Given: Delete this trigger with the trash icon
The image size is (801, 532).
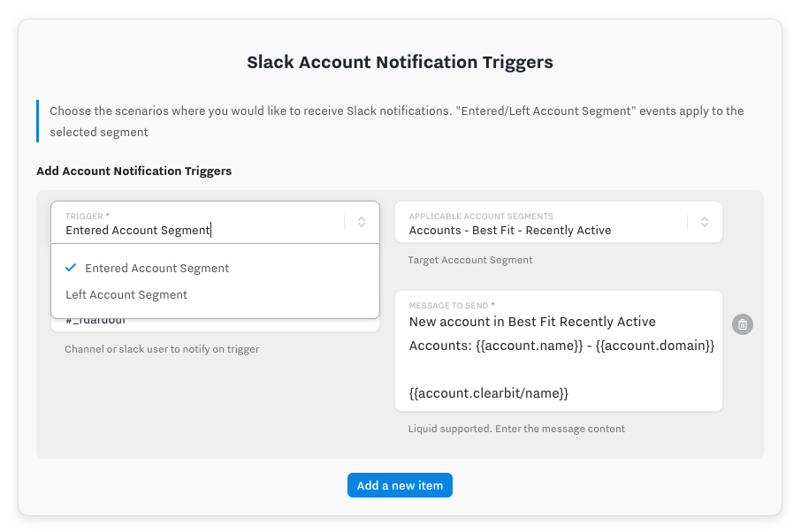Looking at the screenshot, I should point(743,324).
